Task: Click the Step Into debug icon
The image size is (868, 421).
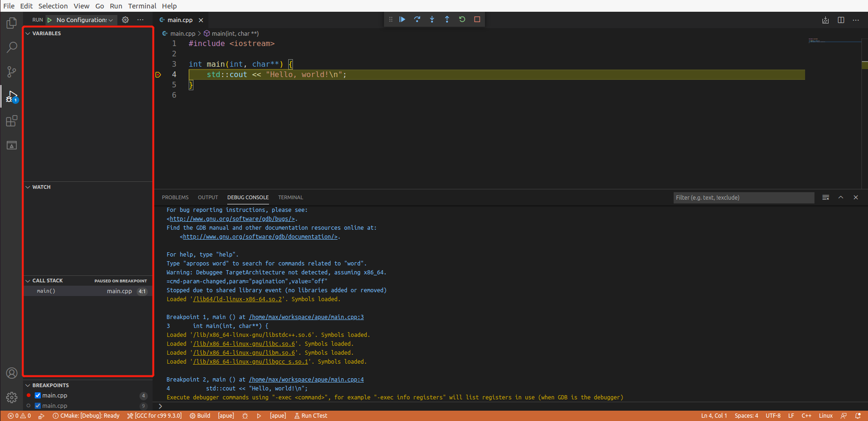Action: 432,19
